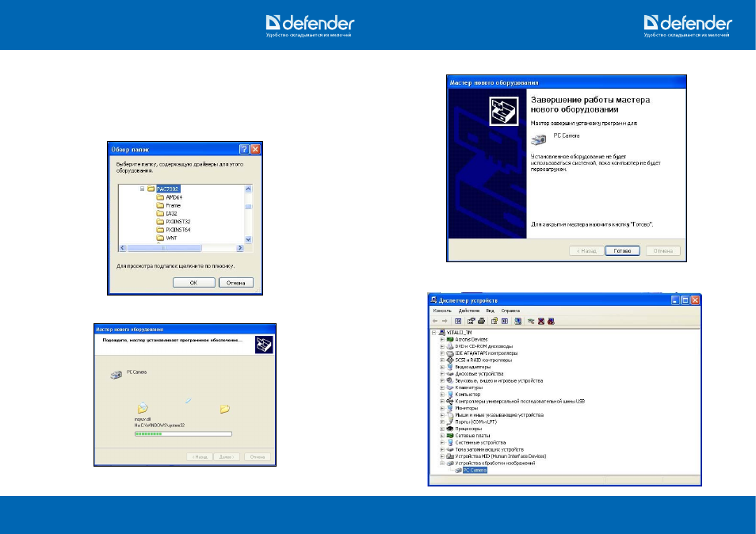This screenshot has height=534, width=756.
Task: Click OK in the Обзор папок dialog
Action: click(x=194, y=283)
